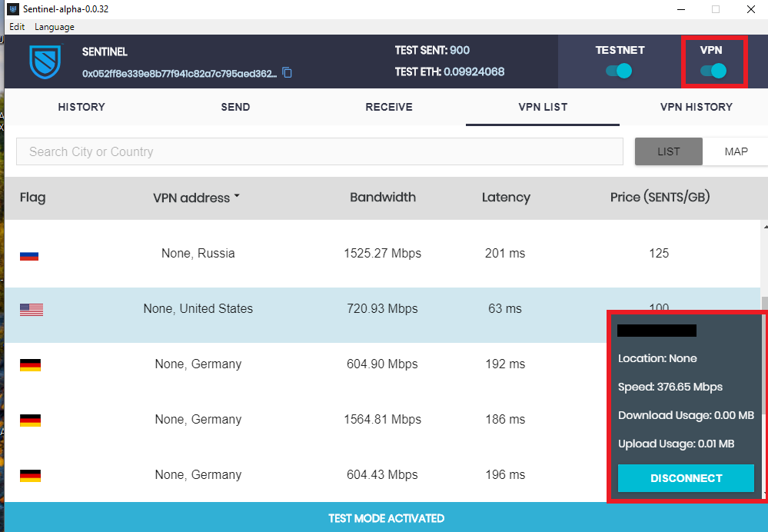
Task: Click the Upload Usage: 0.01 MB text
Action: coord(676,444)
